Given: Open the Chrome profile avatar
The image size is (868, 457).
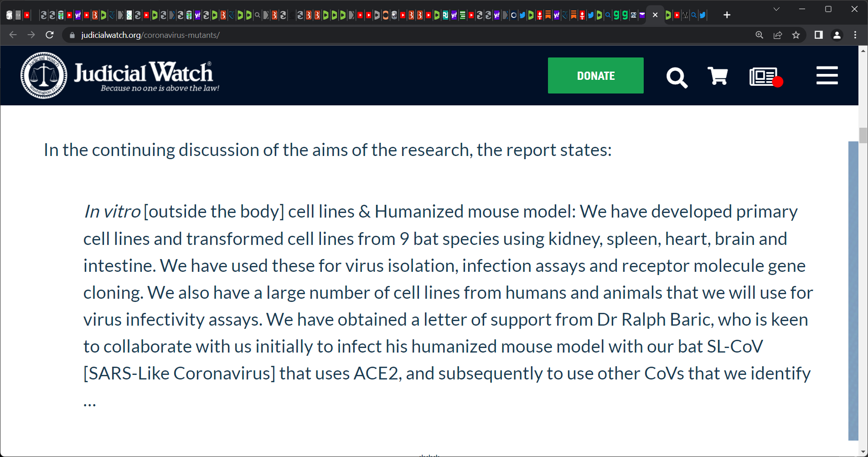Looking at the screenshot, I should point(837,35).
